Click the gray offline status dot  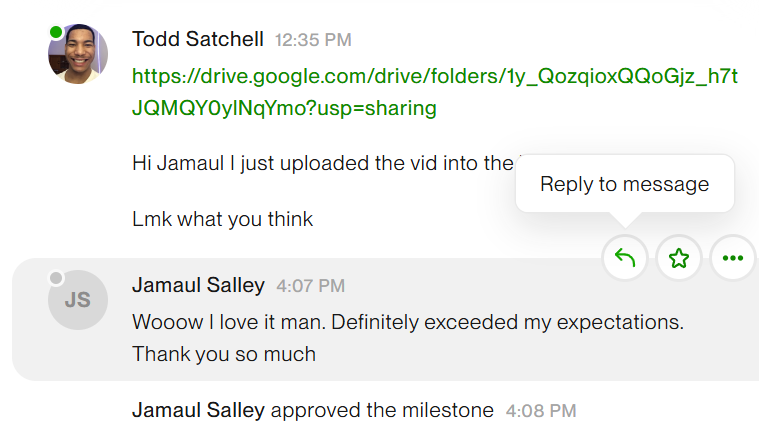click(x=56, y=277)
